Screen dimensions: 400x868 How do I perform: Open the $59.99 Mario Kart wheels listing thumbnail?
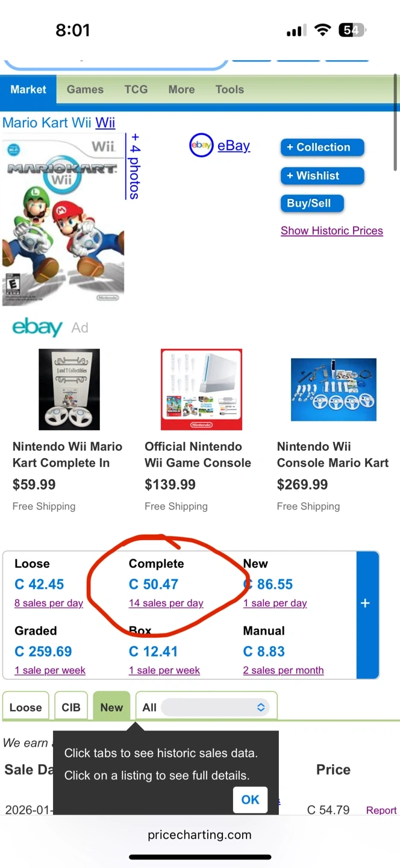point(69,389)
